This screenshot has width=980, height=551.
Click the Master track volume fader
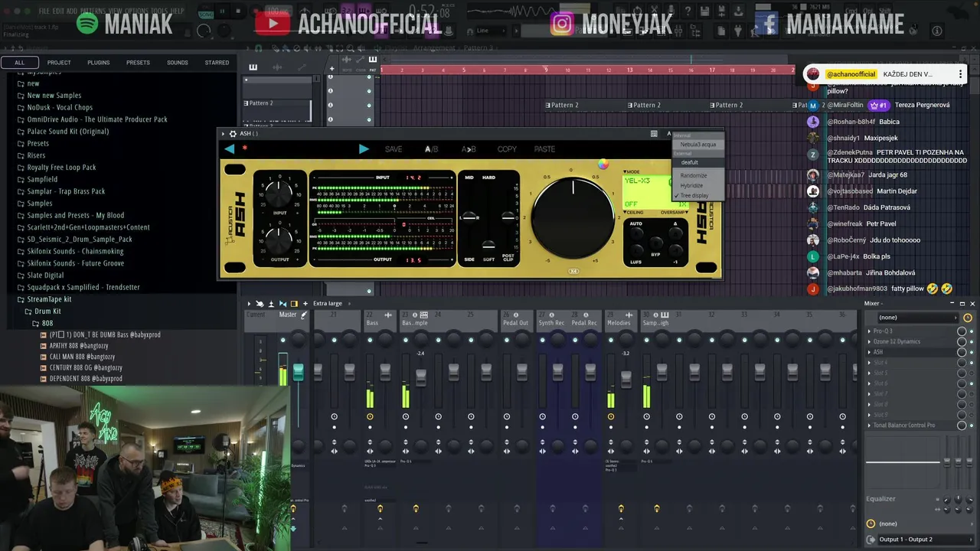click(298, 372)
